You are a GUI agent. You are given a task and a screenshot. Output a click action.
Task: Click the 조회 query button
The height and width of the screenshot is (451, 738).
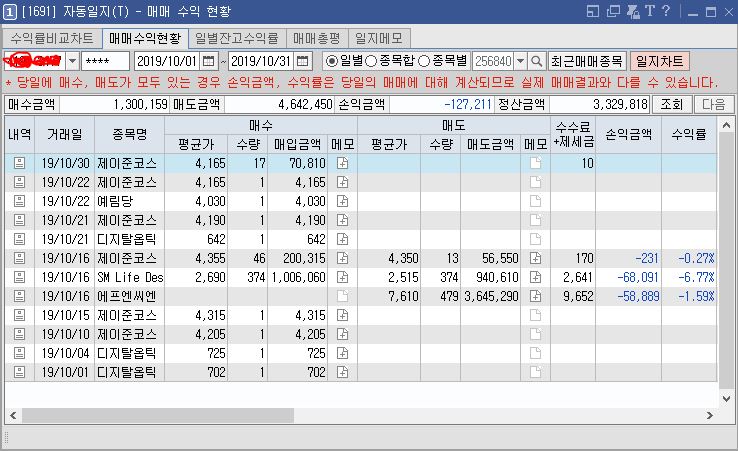coord(672,104)
